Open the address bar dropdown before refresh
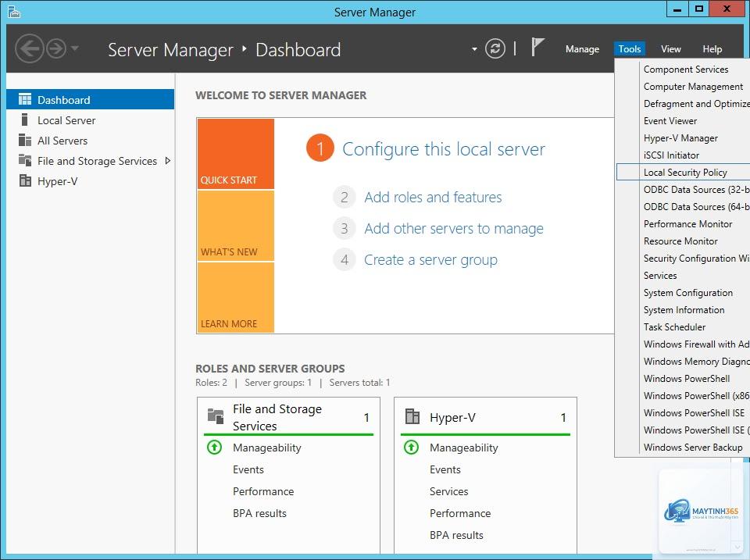Image resolution: width=750 pixels, height=560 pixels. [474, 49]
